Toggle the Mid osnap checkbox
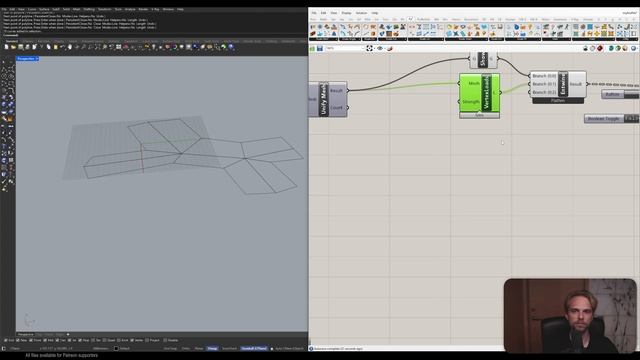This screenshot has height=360, width=640. (45, 340)
